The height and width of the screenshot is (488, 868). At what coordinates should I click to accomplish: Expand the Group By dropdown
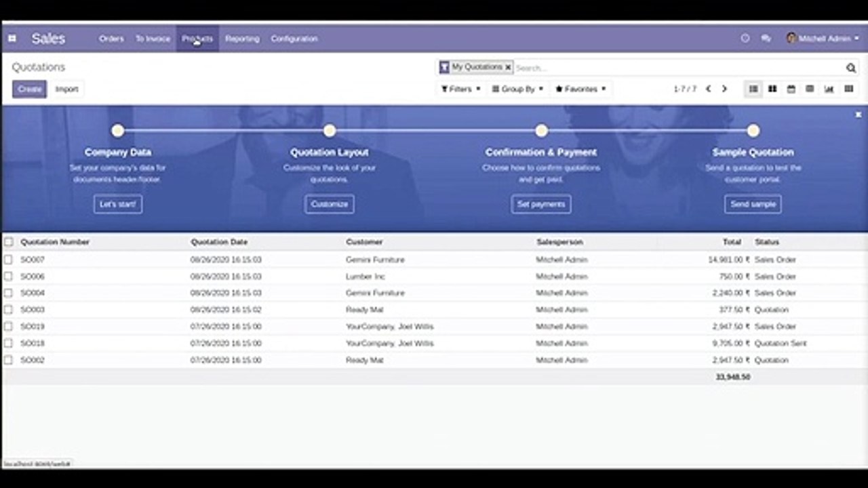tap(517, 89)
